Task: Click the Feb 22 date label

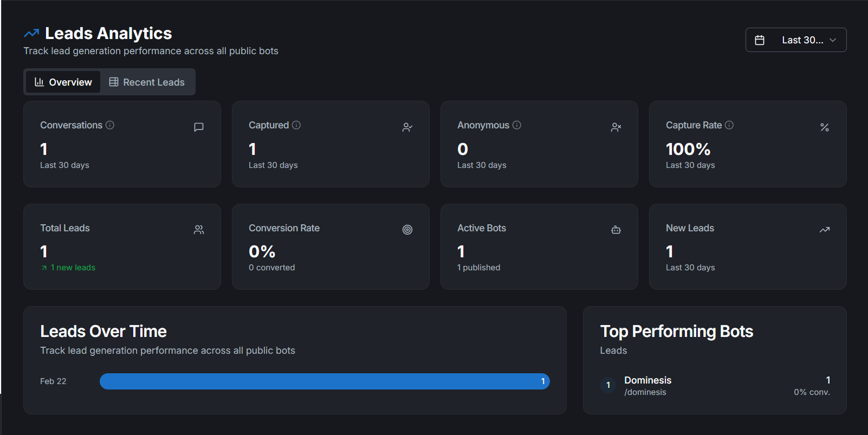Action: coord(53,381)
